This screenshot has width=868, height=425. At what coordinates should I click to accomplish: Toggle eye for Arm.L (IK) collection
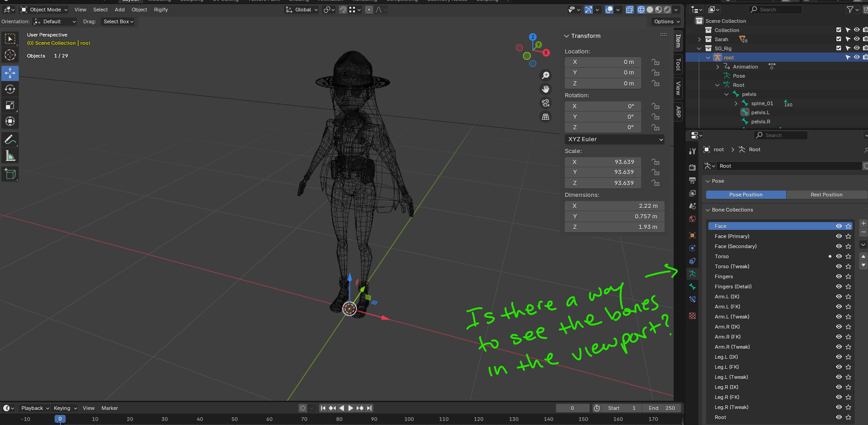click(839, 297)
